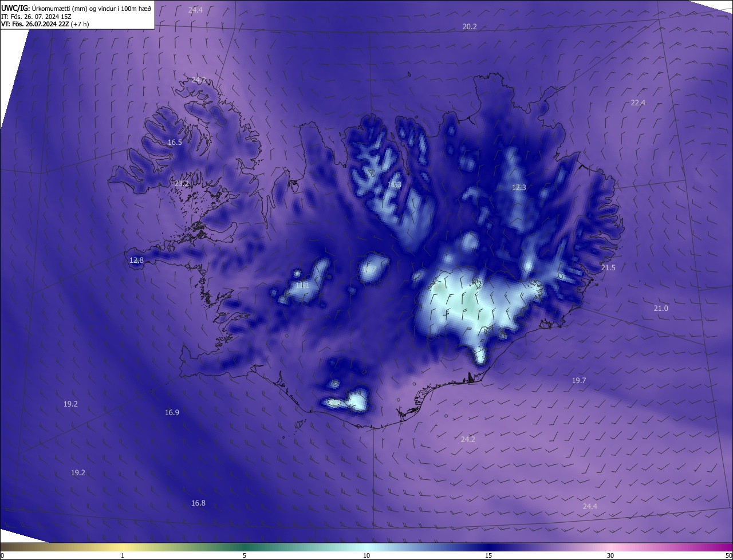Click the 0 tick on the color scale
The image size is (733, 560).
(2, 555)
